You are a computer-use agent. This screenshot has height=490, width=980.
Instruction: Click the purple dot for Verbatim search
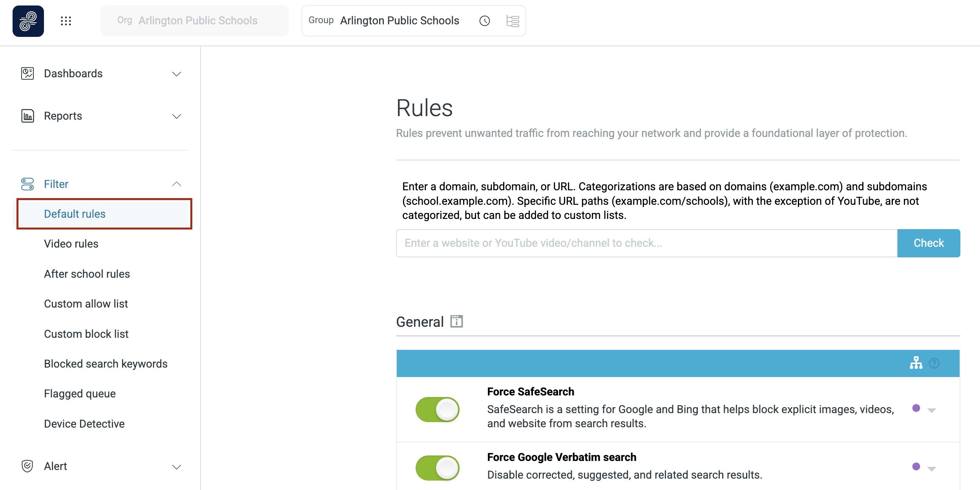click(916, 466)
